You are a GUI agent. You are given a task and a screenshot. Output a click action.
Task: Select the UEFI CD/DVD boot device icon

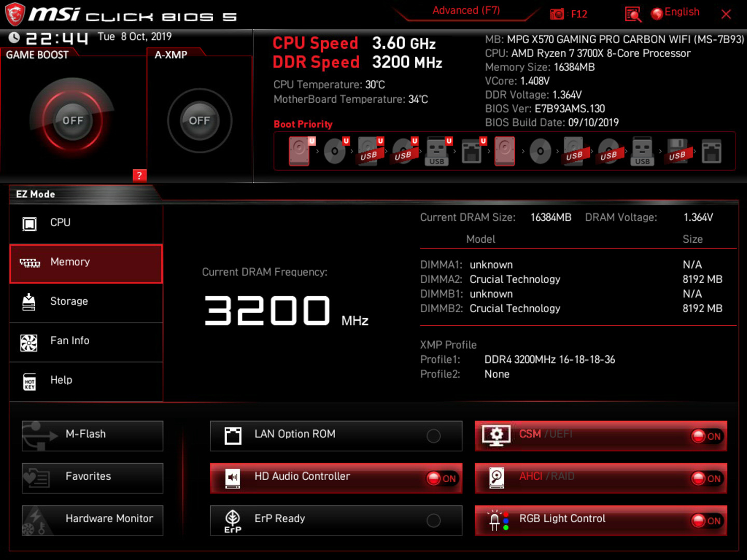coord(336,151)
